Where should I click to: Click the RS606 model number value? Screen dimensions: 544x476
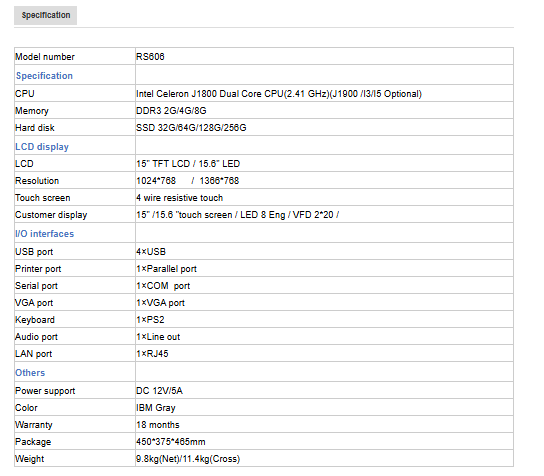click(x=150, y=57)
